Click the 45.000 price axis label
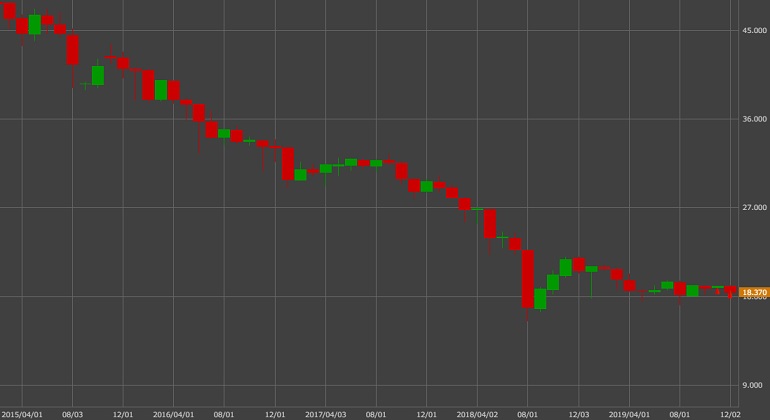Screen dimensions: 770x420 coord(754,30)
